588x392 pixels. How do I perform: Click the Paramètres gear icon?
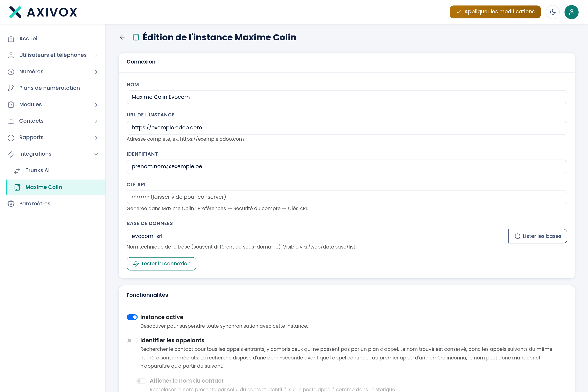click(x=11, y=204)
